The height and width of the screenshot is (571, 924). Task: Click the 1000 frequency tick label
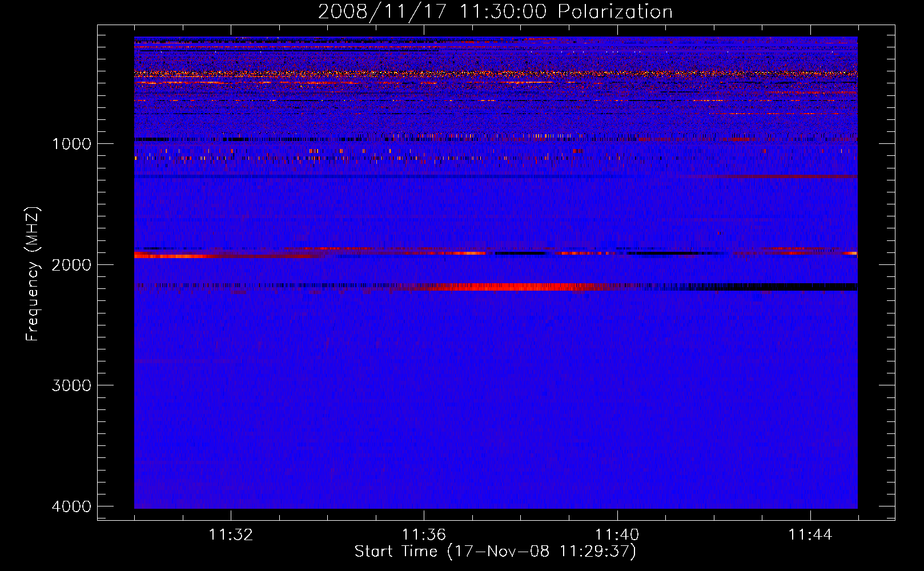point(72,143)
